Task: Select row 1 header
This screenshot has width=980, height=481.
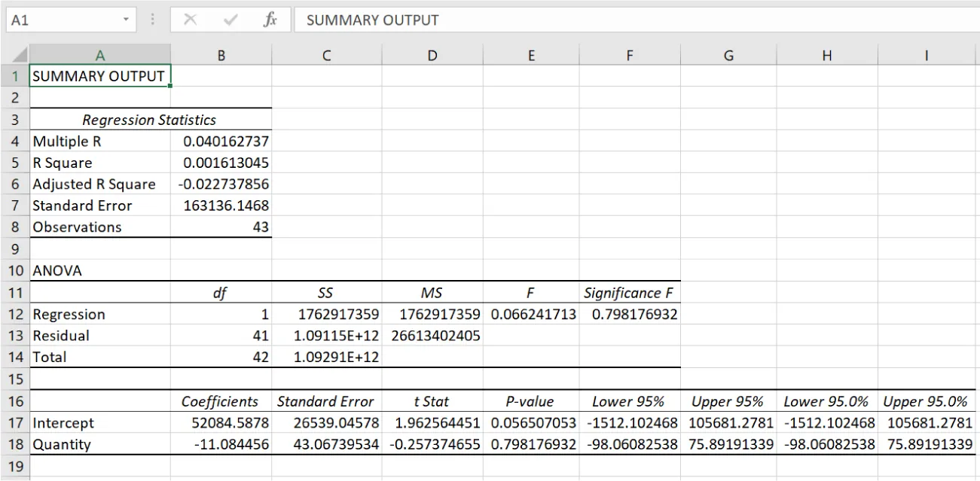Action: (x=15, y=75)
